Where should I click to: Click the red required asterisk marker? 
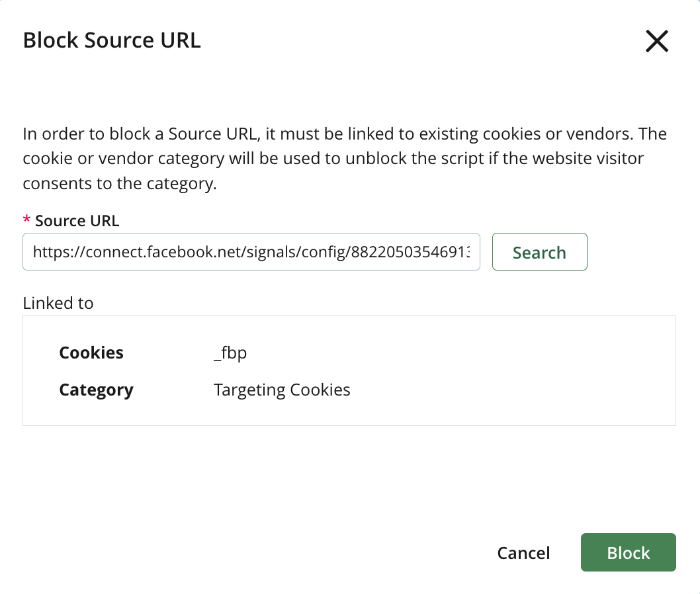coord(26,220)
